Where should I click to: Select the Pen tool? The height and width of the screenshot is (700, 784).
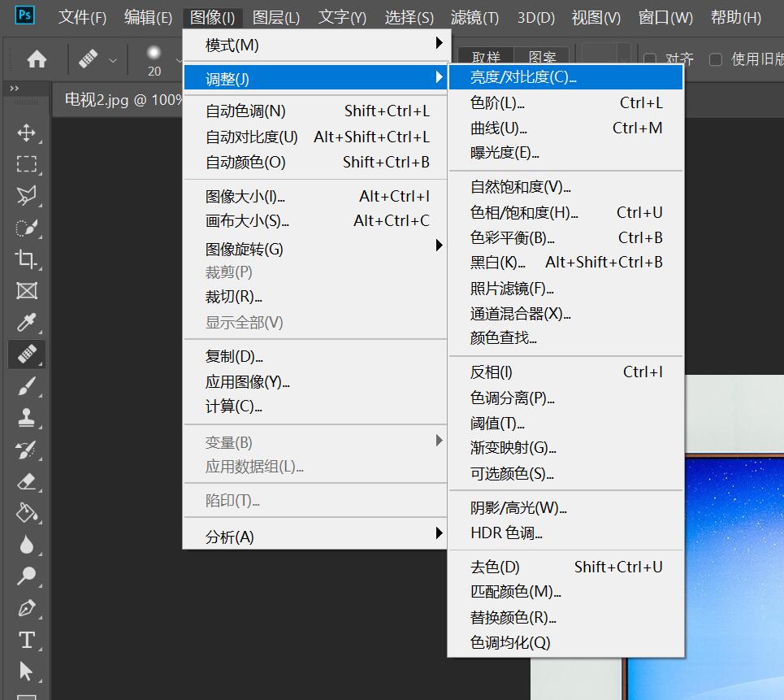pos(27,608)
